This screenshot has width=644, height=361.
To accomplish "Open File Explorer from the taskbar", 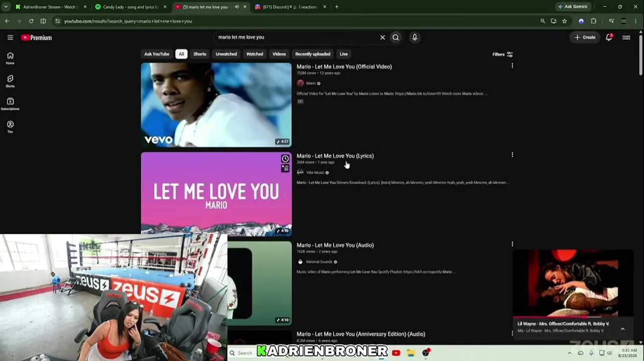I will click(x=411, y=353).
